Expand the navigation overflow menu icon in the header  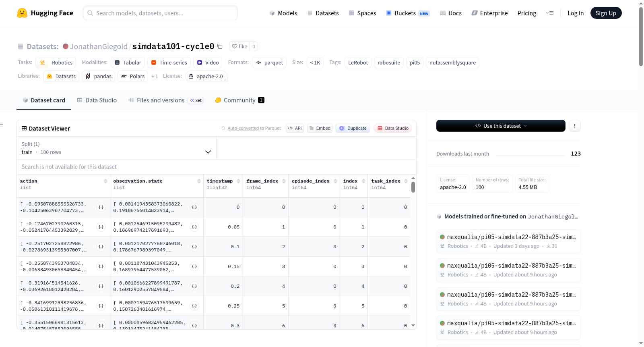(549, 13)
